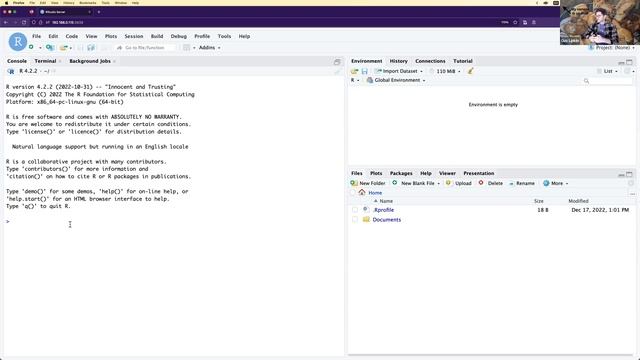Switch to the Packages tab
640x360 pixels.
coord(401,173)
